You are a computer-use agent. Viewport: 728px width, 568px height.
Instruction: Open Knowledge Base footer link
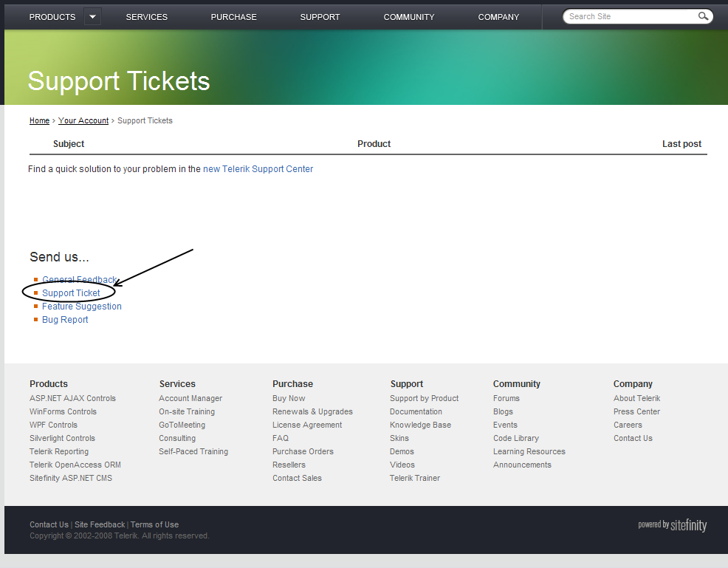[x=421, y=425]
